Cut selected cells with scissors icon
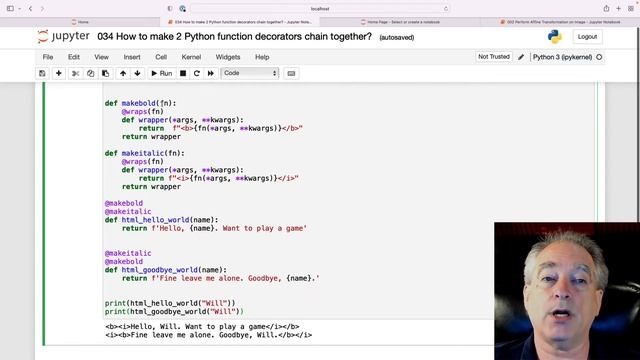 coord(75,73)
